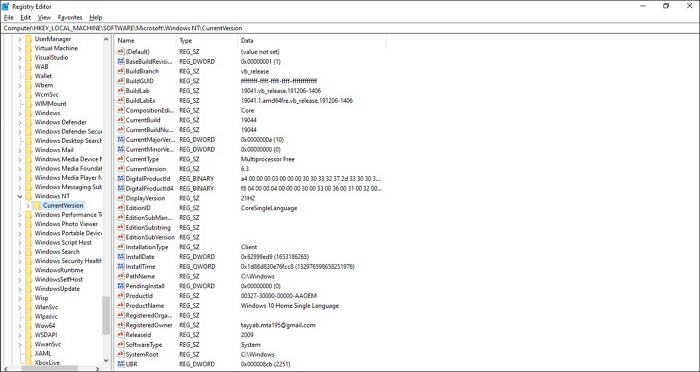Select the WlanSvc key
The height and width of the screenshot is (372, 700).
click(46, 307)
